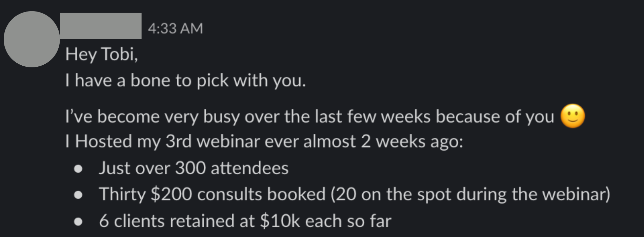The image size is (644, 237).
Task: Click '6 clients retained at $10k' list item
Action: pos(245,221)
